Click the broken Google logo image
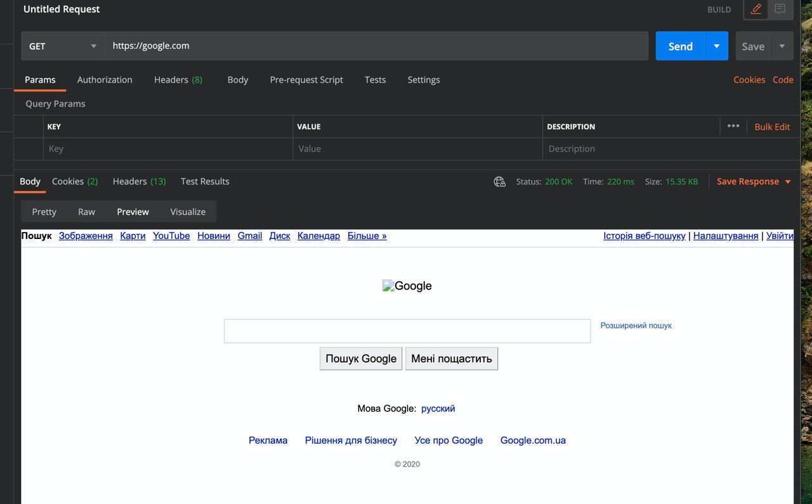812x504 pixels. (407, 286)
